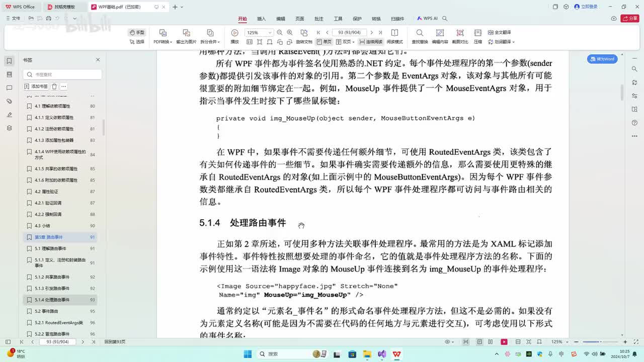The width and height of the screenshot is (644, 362).
Task: Click the delete bookmark trash icon
Action: tap(54, 86)
